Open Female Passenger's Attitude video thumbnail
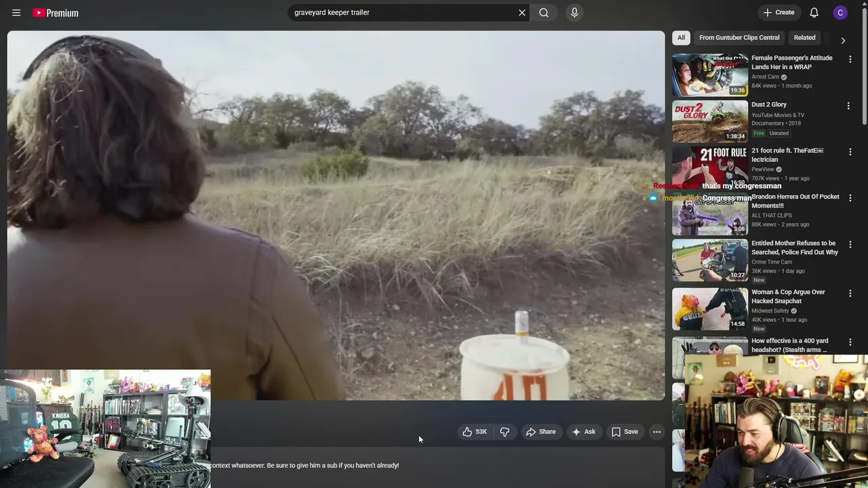 click(x=710, y=75)
